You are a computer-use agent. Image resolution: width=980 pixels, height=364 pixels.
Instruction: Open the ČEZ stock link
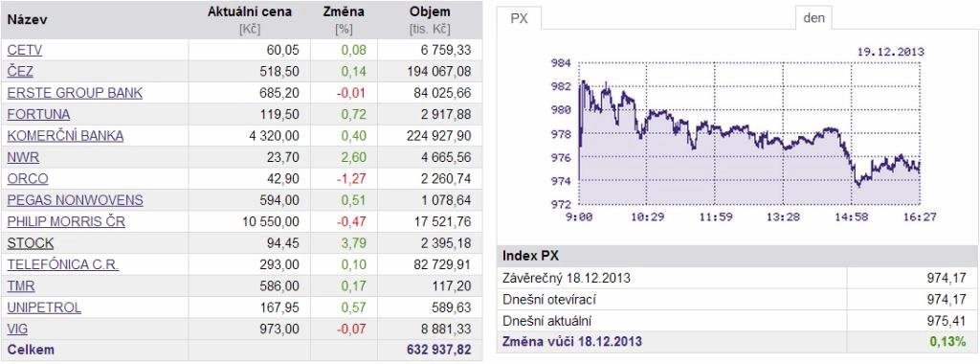tap(20, 71)
